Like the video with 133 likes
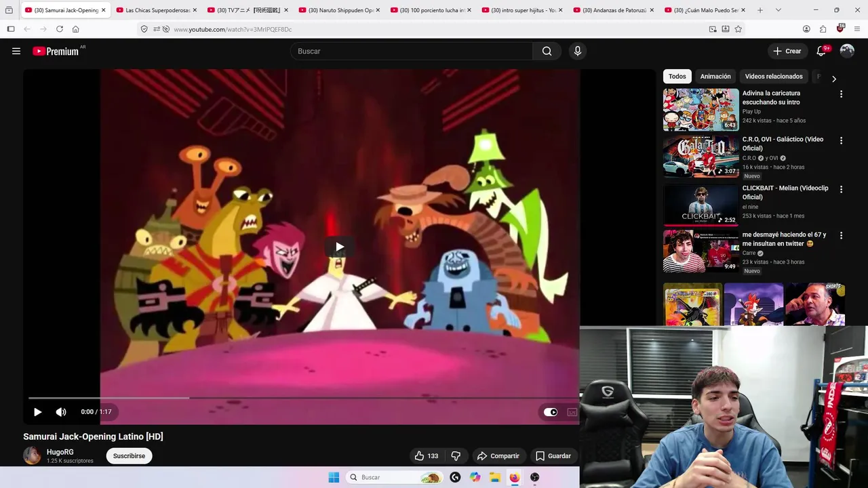The image size is (868, 488). pyautogui.click(x=426, y=455)
